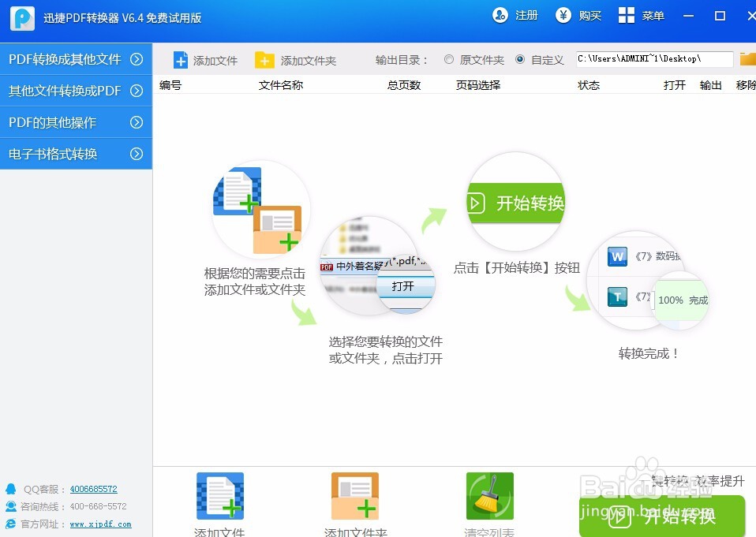The image size is (756, 537).
Task: Expand the 电子书格式转换 category
Action: (76, 154)
